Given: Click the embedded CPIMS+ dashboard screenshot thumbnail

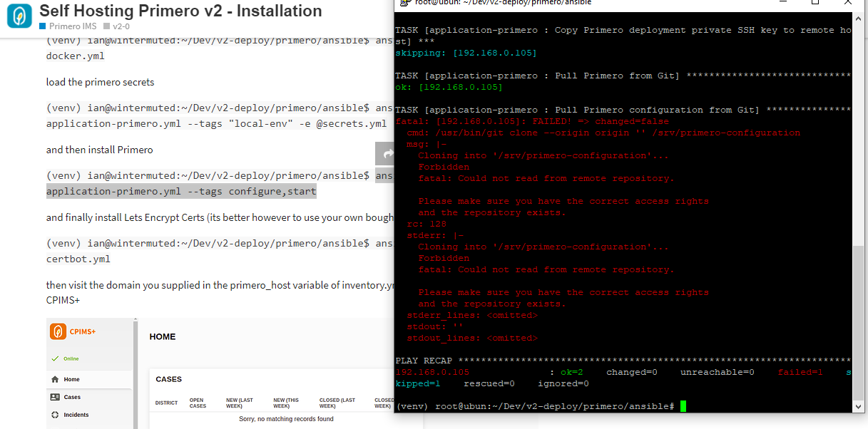Looking at the screenshot, I should click(x=220, y=373).
